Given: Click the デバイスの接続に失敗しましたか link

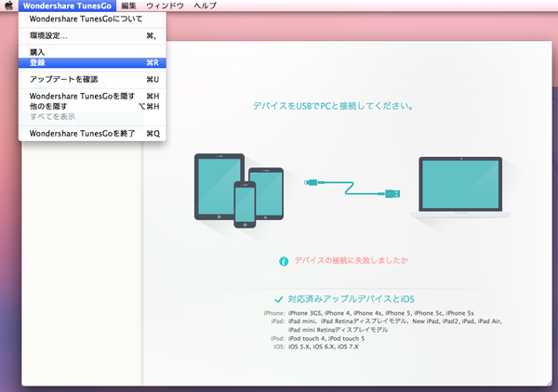Looking at the screenshot, I should coord(351,260).
